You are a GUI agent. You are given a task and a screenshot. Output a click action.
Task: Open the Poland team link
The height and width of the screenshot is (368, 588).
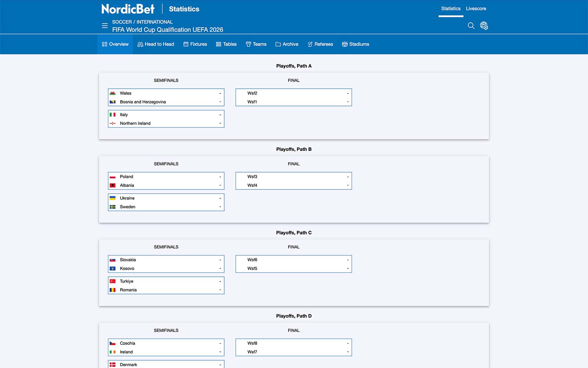tap(126, 177)
